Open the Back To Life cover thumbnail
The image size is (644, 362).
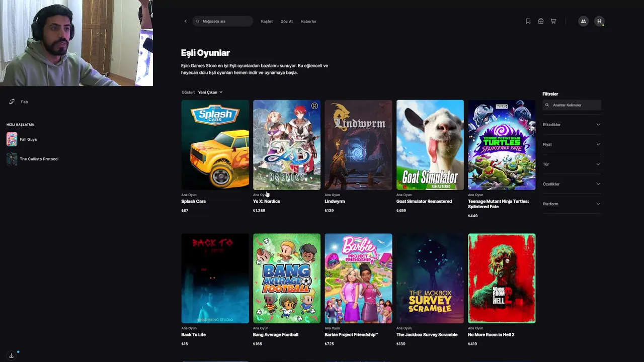pos(215,279)
